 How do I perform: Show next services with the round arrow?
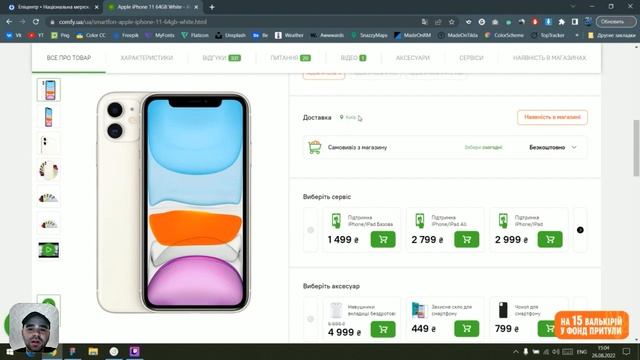580,230
